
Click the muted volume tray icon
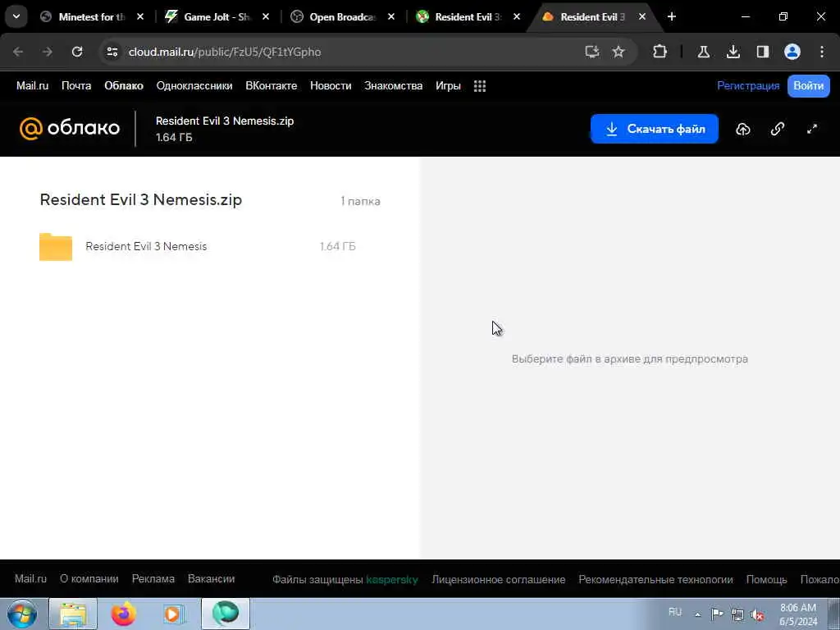pos(757,615)
